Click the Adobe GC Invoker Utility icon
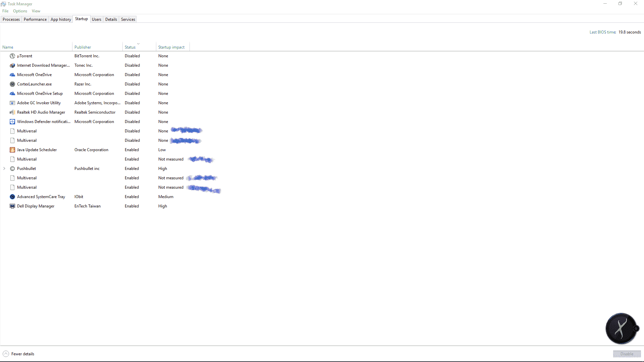The image size is (644, 362). (12, 103)
